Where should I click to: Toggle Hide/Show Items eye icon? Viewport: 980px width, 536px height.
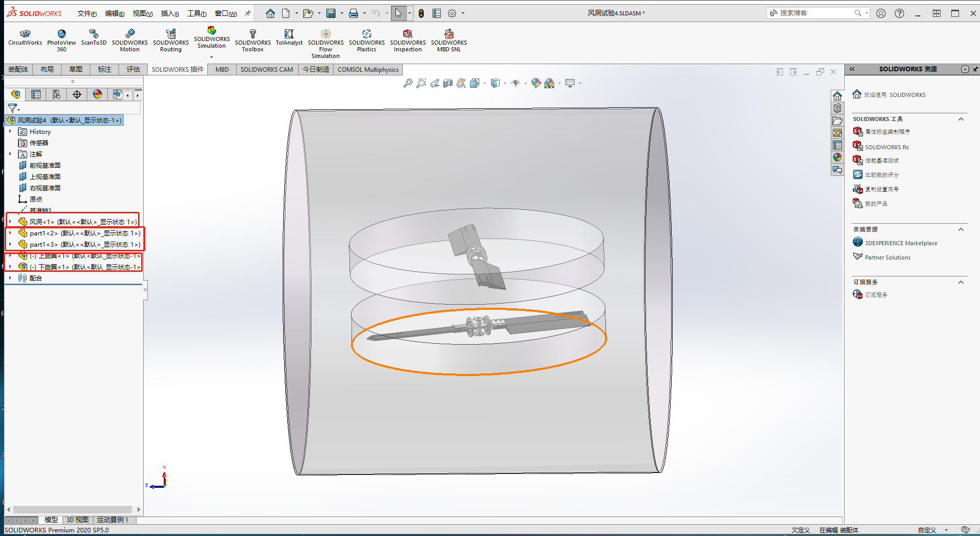[x=516, y=83]
